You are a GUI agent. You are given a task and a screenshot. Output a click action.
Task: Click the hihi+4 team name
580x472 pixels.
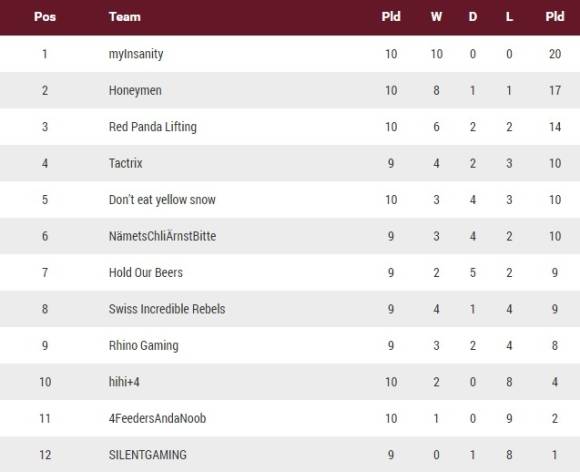click(x=124, y=382)
